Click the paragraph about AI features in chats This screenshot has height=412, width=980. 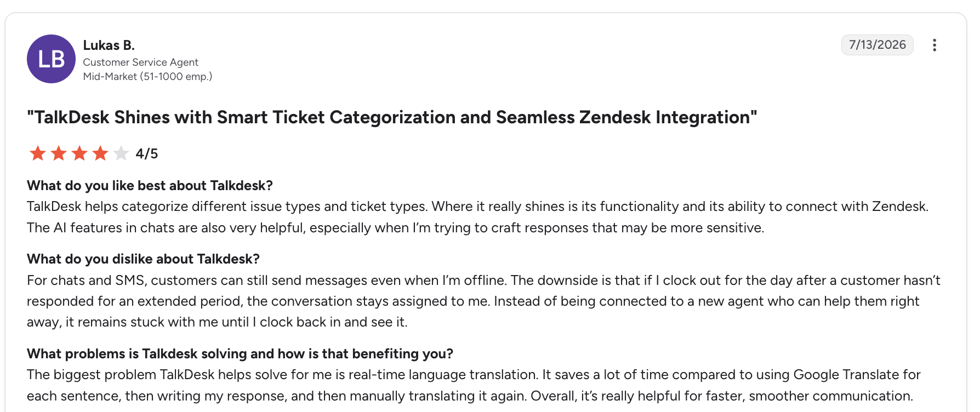[478, 217]
